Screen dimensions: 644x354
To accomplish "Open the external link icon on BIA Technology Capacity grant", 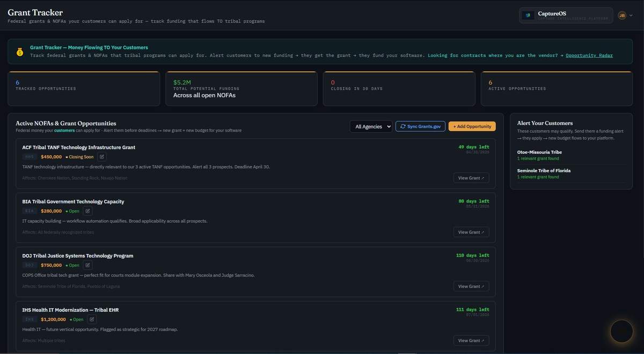I will tap(87, 211).
